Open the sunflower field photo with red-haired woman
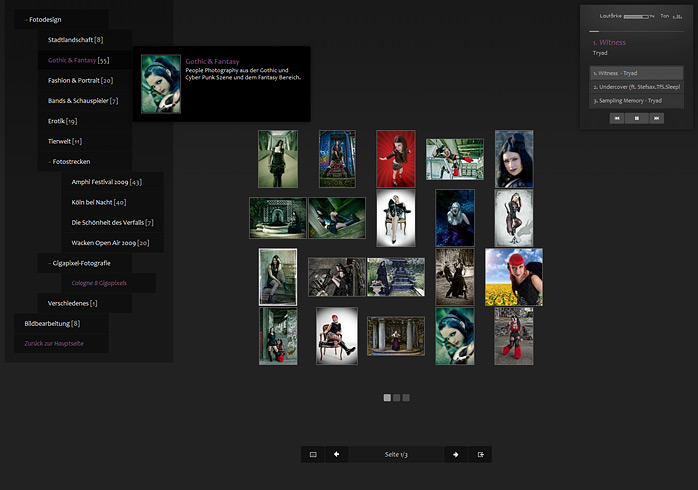698x490 pixels. click(514, 277)
